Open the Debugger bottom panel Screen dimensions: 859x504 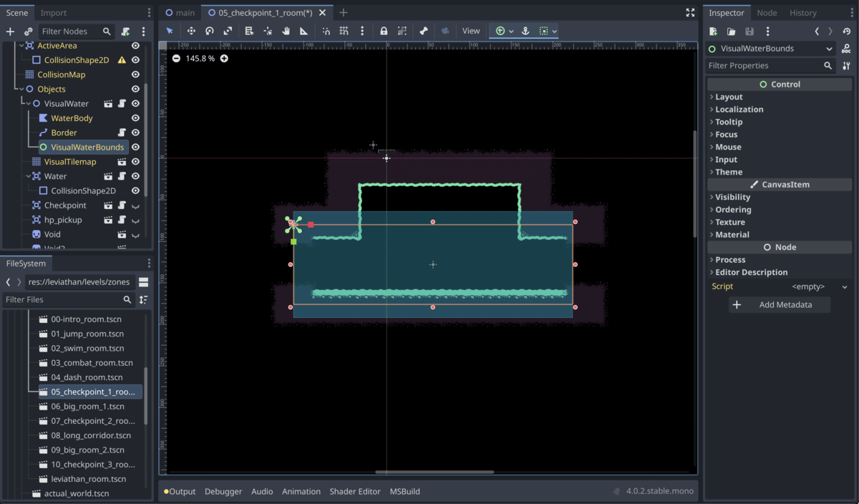point(223,491)
